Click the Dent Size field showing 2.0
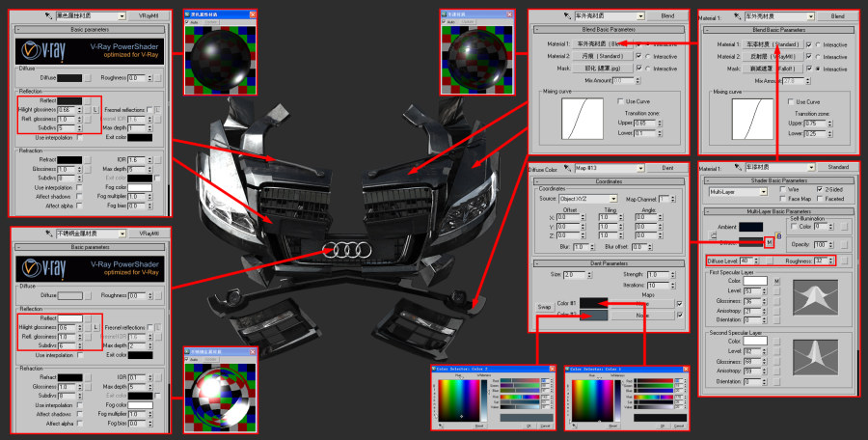 click(573, 275)
